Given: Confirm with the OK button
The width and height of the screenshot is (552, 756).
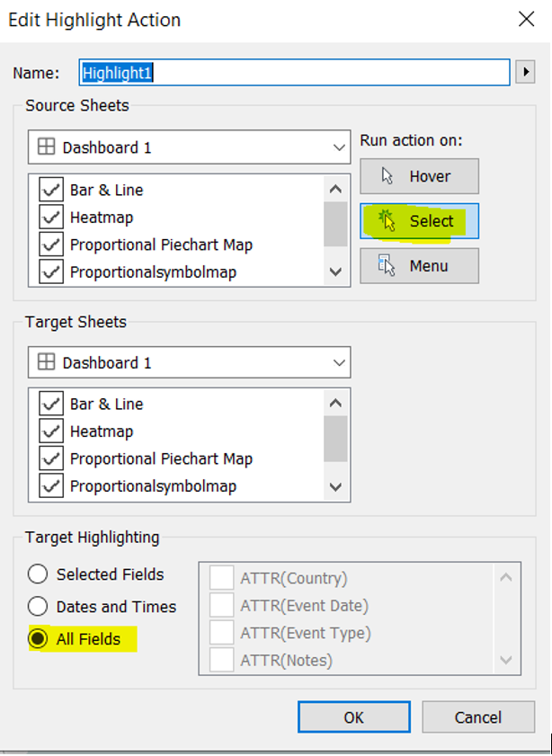Looking at the screenshot, I should click(353, 716).
